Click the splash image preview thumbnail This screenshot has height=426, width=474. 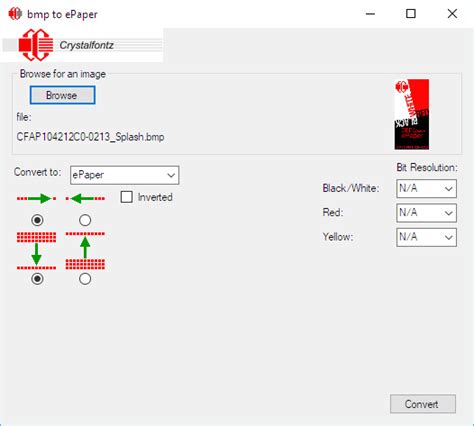(x=412, y=114)
